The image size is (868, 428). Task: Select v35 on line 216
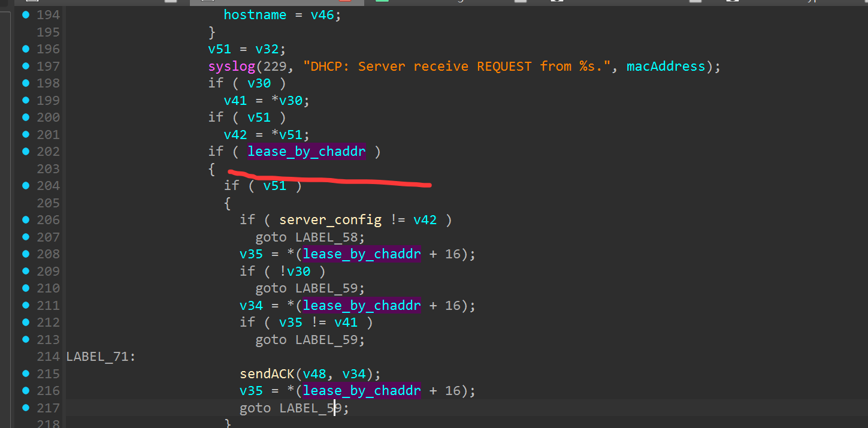click(x=252, y=391)
